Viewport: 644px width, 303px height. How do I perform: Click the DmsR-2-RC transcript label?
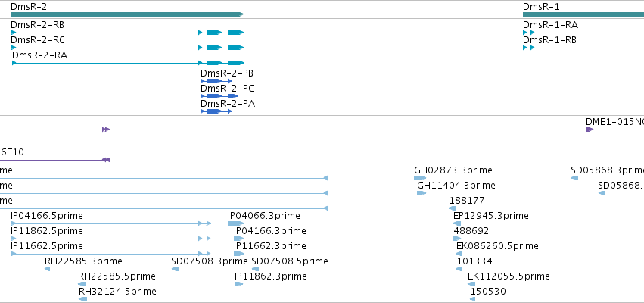(x=37, y=40)
